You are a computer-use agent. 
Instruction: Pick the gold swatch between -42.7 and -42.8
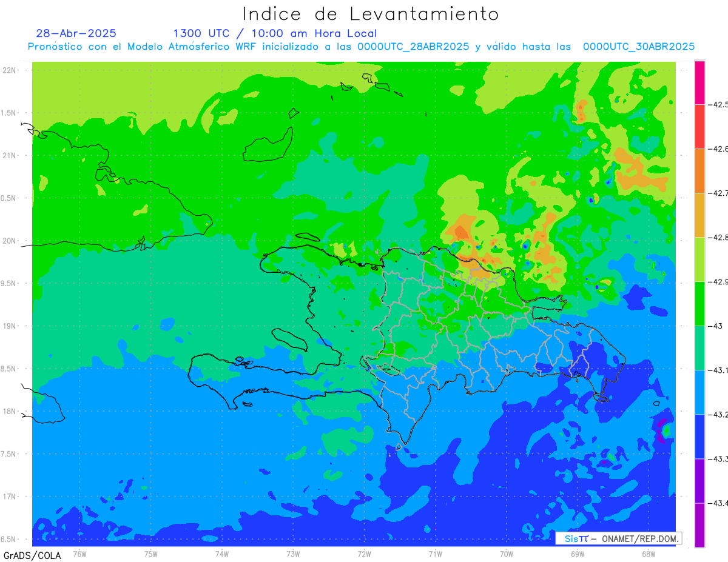pos(699,215)
